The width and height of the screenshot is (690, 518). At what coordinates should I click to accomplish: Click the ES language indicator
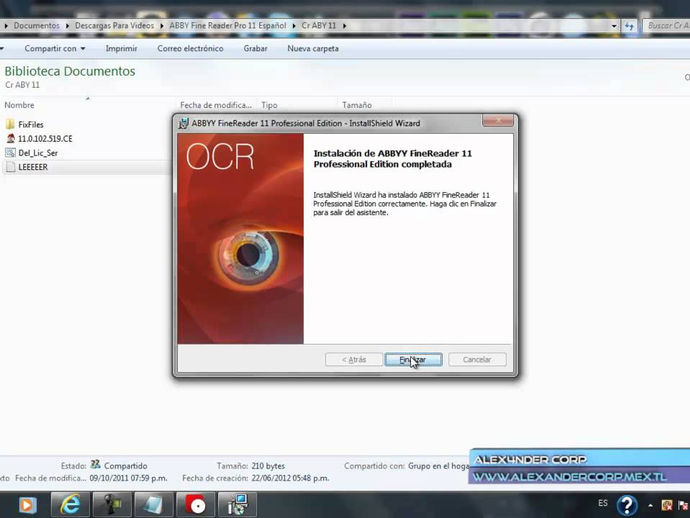pyautogui.click(x=603, y=503)
